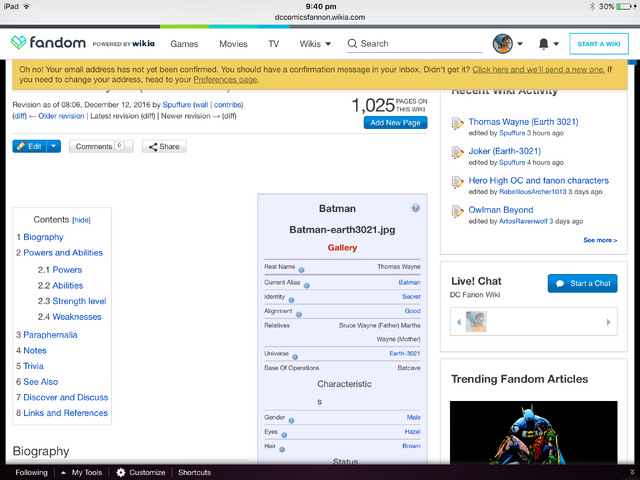This screenshot has height=480, width=640.
Task: Expand My Tools menu in bottom bar
Action: (82, 472)
